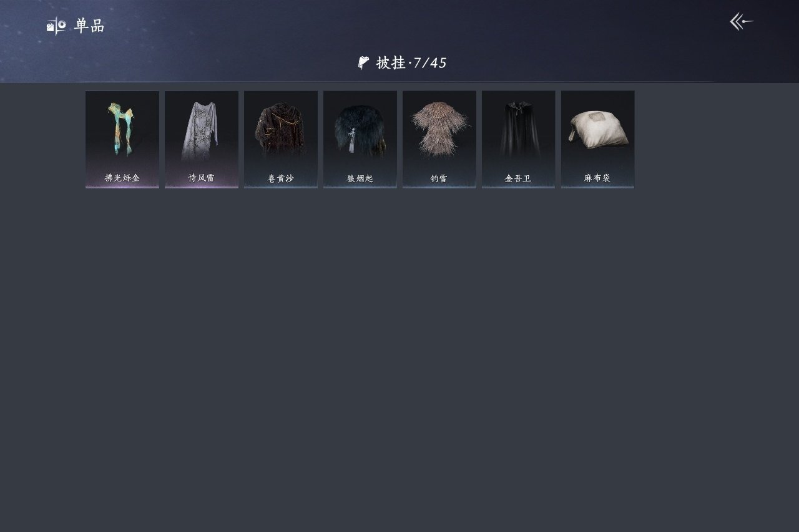Click the 披挂·7/45 category heading

point(403,62)
